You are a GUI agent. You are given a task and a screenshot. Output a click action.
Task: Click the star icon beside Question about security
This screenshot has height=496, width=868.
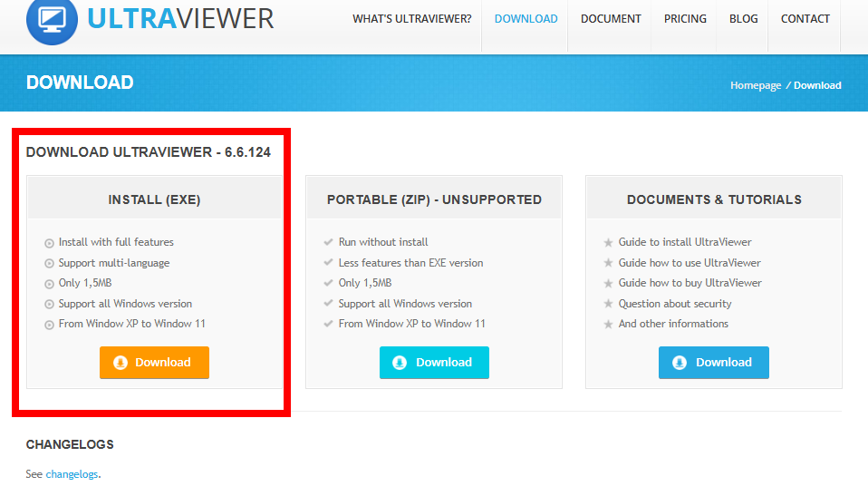pos(608,305)
